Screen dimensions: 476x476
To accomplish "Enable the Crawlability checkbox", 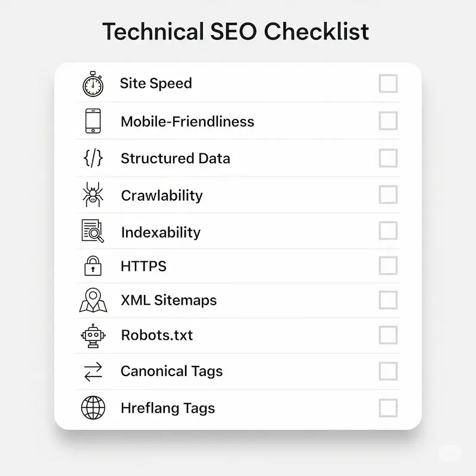I will pos(388,195).
